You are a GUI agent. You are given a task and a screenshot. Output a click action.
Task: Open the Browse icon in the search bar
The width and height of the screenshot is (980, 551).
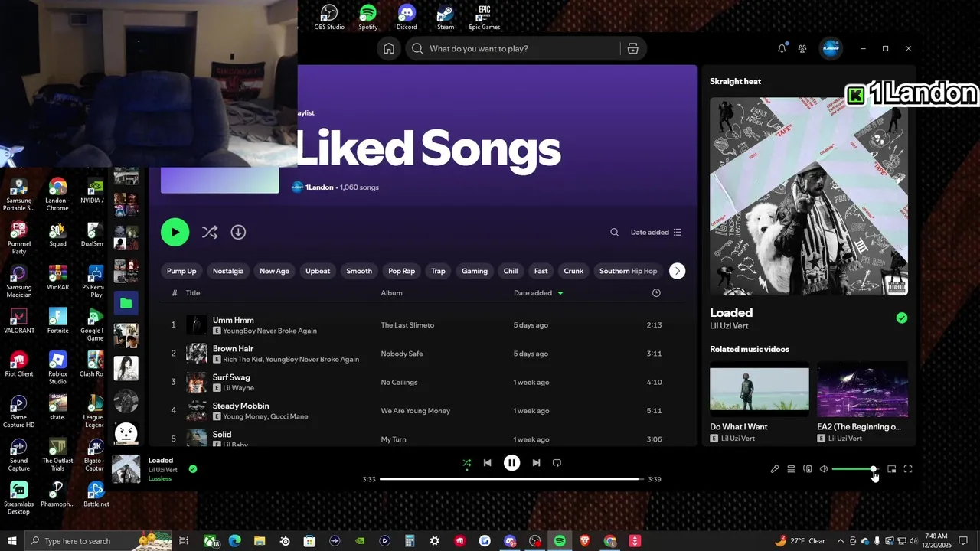(632, 48)
